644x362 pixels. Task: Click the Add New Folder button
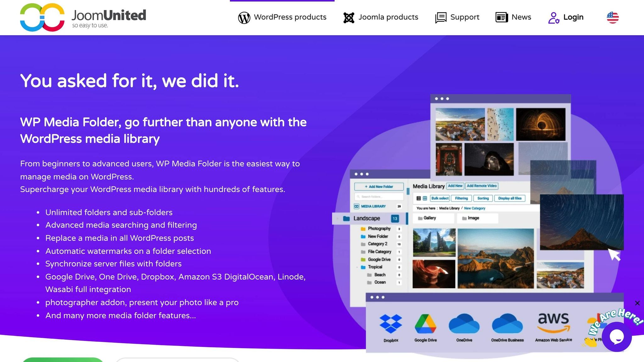click(379, 186)
